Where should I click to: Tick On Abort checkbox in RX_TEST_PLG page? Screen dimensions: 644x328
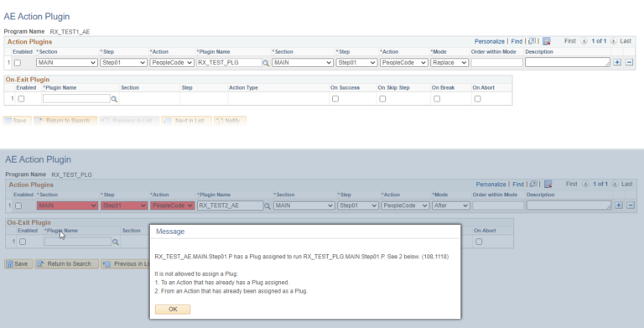(x=479, y=242)
